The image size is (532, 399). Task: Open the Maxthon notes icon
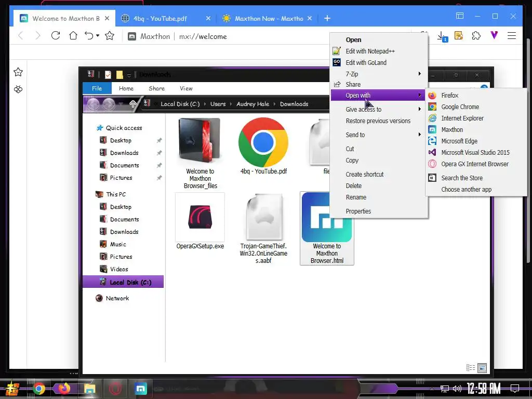click(459, 36)
